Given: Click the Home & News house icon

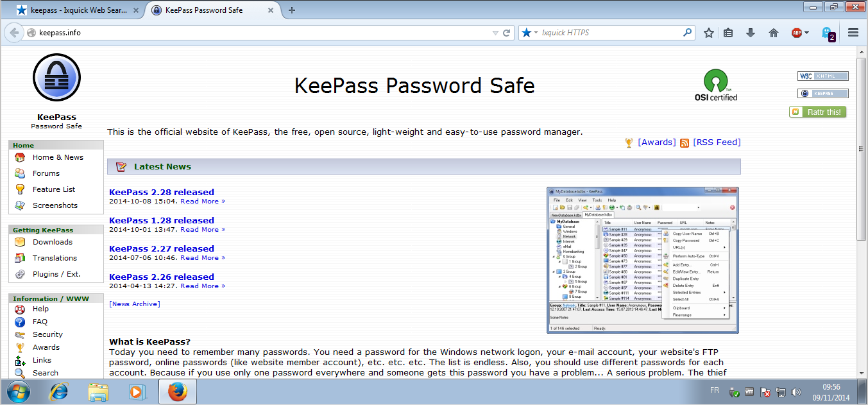Looking at the screenshot, I should click(x=21, y=157).
